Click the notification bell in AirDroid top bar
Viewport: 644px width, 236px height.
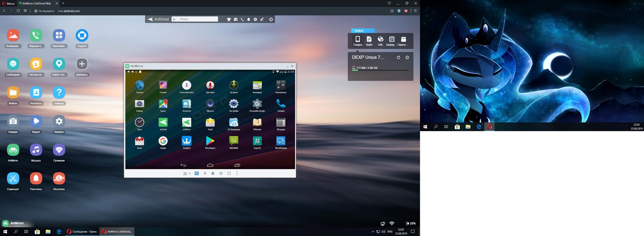[248, 19]
